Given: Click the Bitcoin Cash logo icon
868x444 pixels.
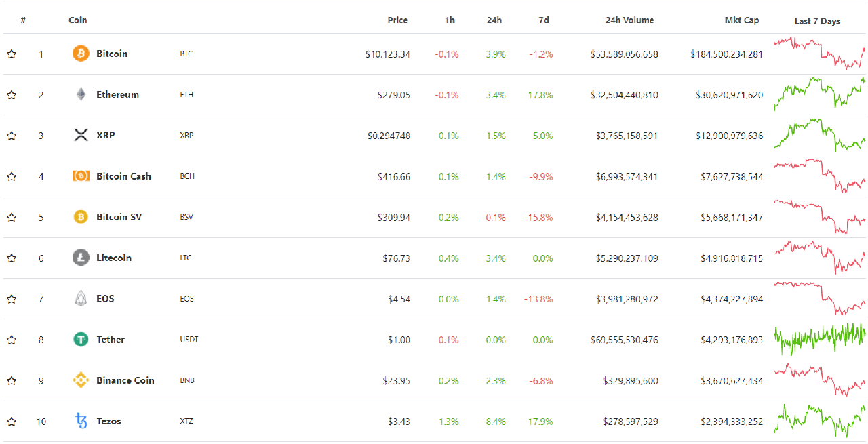Looking at the screenshot, I should pos(81,176).
